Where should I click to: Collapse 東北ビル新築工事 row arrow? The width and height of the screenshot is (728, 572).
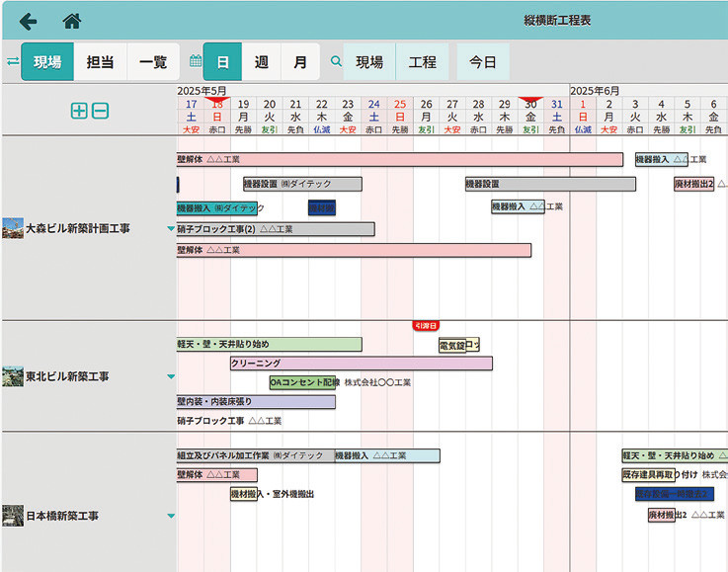click(171, 376)
